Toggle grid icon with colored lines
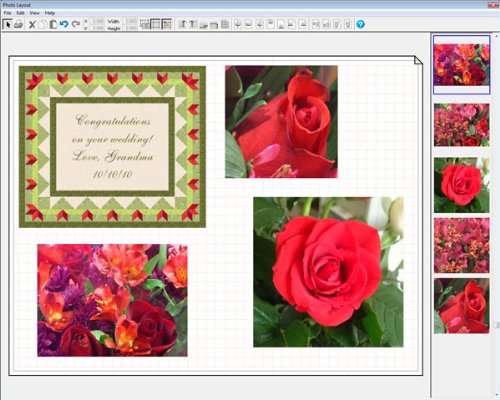500x400 pixels. tap(166, 24)
